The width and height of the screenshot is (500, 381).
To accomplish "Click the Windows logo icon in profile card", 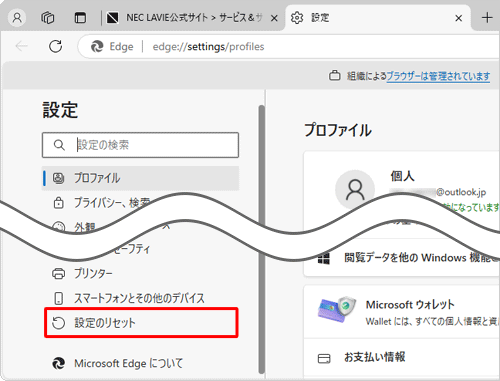I will [324, 259].
